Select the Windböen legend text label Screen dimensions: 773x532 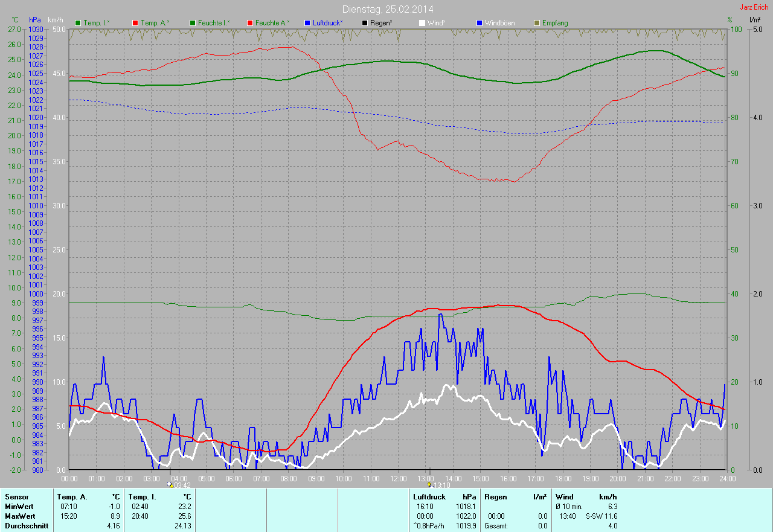[x=501, y=23]
